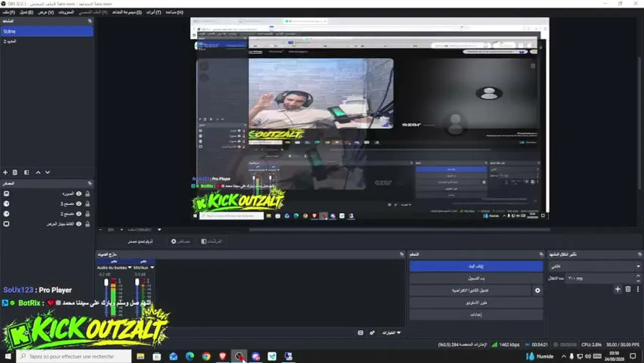Image resolution: width=644 pixels, height=363 pixels.
Task: Click the image source icon for الصورة
Action: point(6,194)
